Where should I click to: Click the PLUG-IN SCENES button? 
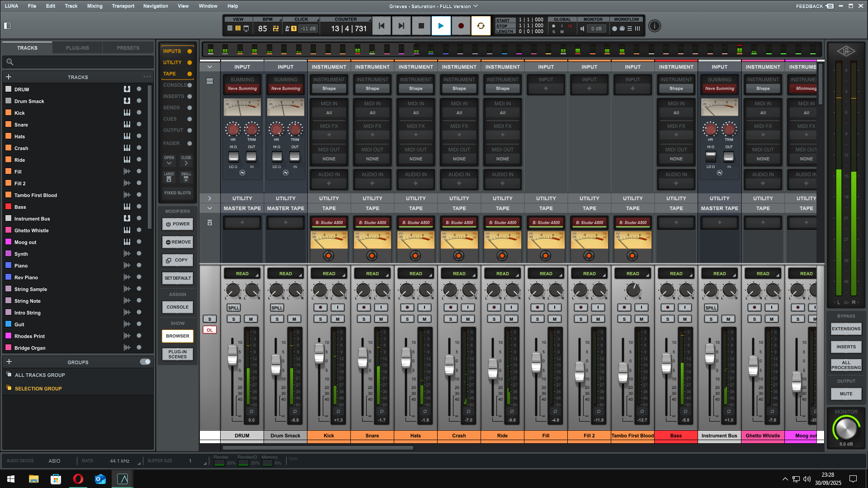pyautogui.click(x=177, y=354)
